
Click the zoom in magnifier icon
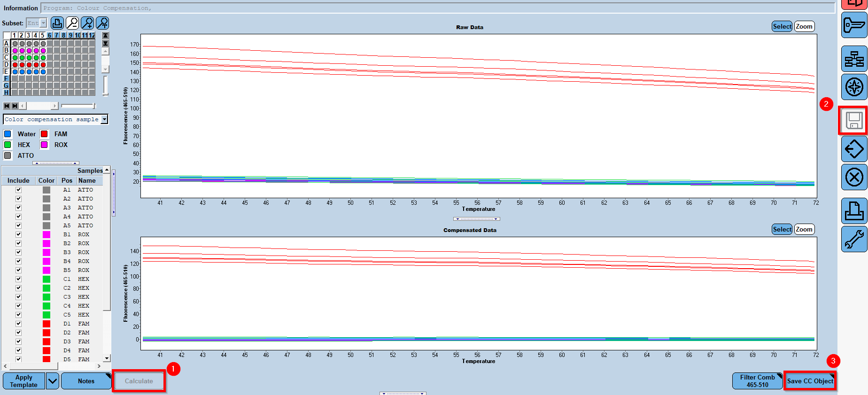tap(87, 23)
